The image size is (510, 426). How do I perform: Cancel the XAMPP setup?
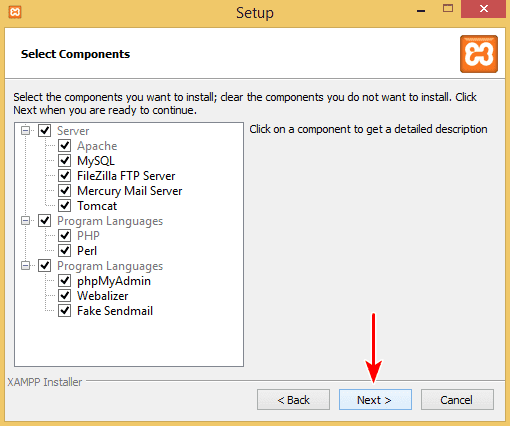coord(457,399)
